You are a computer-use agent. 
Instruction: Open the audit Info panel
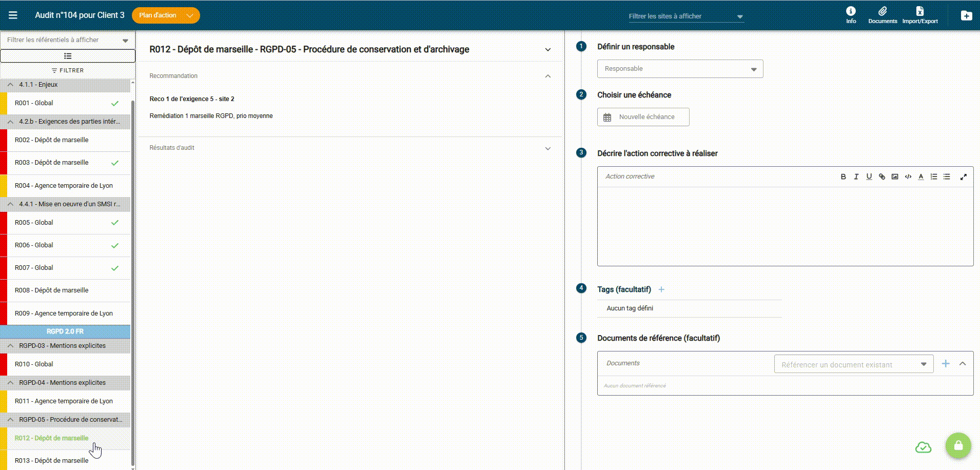(x=851, y=15)
